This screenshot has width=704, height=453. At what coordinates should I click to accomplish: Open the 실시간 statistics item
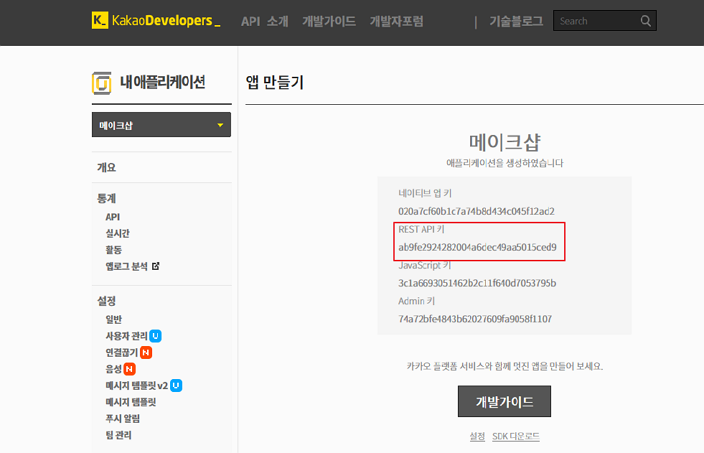[117, 233]
